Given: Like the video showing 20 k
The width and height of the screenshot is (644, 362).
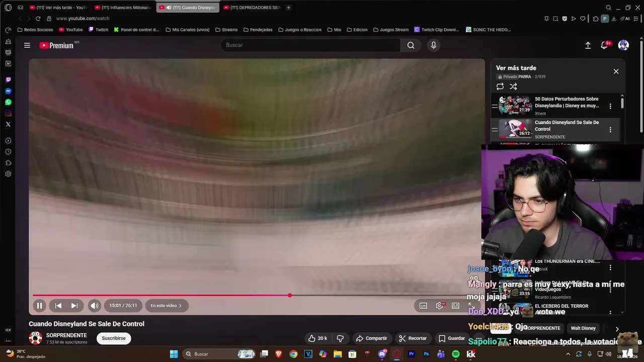Looking at the screenshot, I should [x=317, y=338].
